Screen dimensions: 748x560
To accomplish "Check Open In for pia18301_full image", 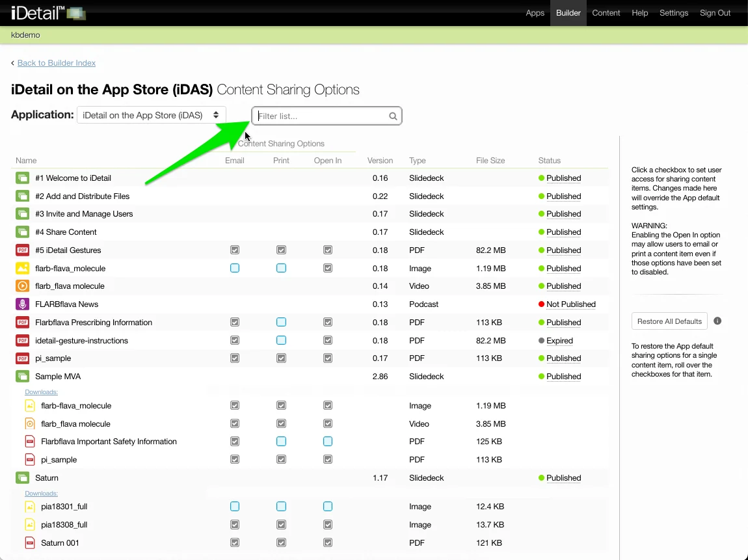I will point(328,507).
